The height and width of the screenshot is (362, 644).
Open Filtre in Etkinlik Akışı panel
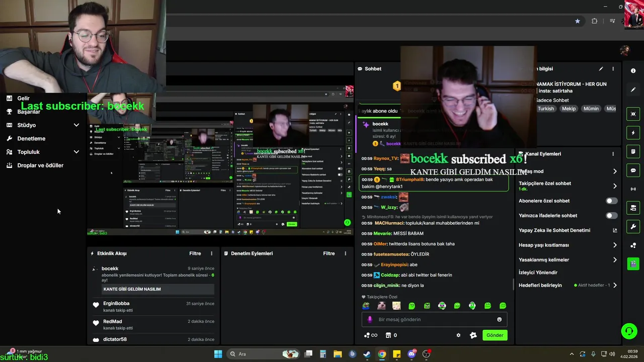click(x=195, y=253)
